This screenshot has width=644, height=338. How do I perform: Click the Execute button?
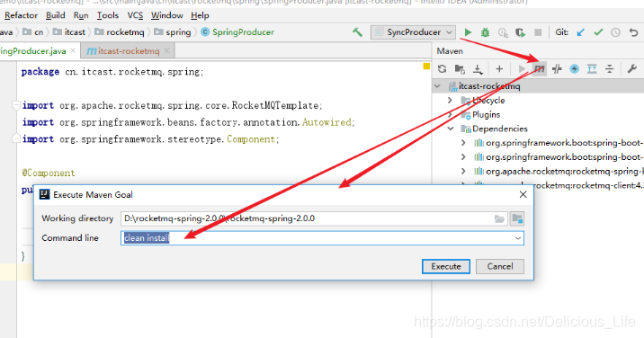(446, 267)
